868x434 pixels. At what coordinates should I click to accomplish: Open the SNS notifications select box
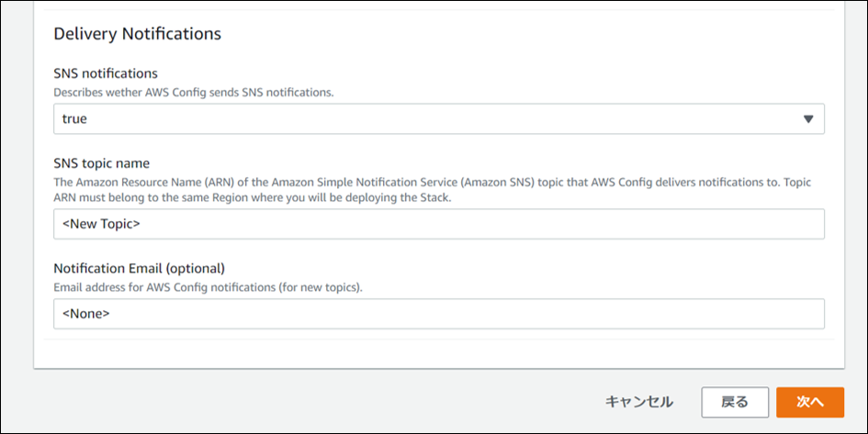pos(438,119)
